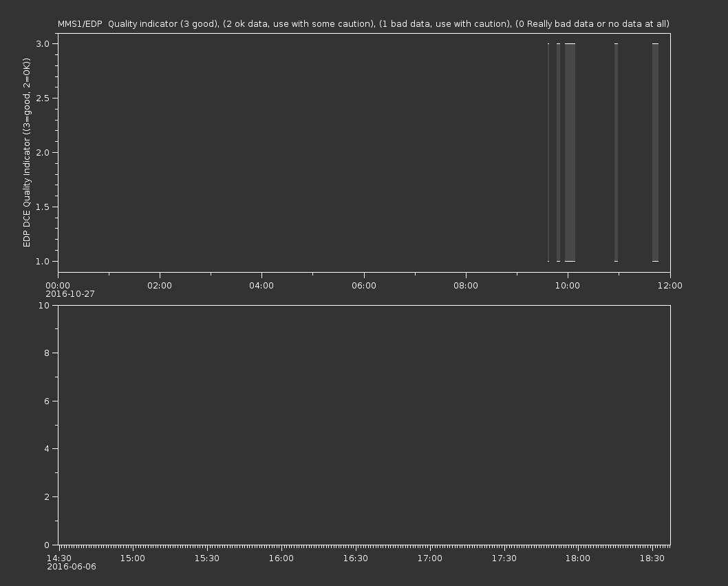Click the rightmost gray data bar before 12:00
Image resolution: width=728 pixels, height=586 pixels.
655,152
